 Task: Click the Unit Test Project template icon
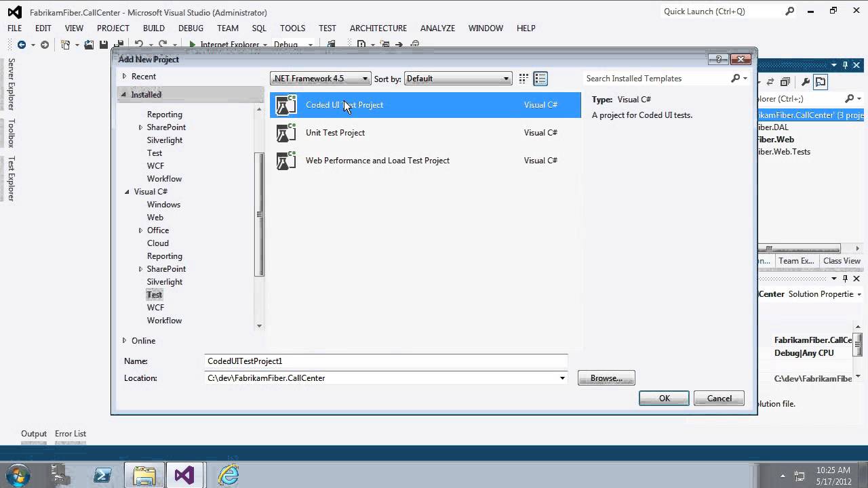(287, 133)
